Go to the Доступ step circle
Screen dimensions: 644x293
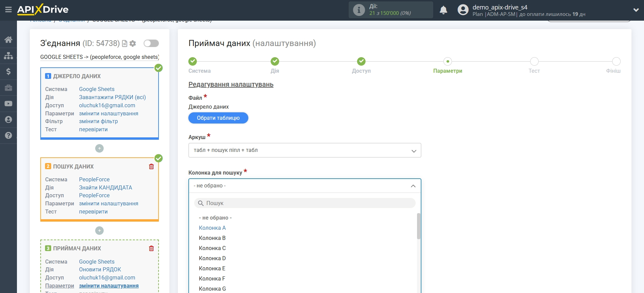361,61
